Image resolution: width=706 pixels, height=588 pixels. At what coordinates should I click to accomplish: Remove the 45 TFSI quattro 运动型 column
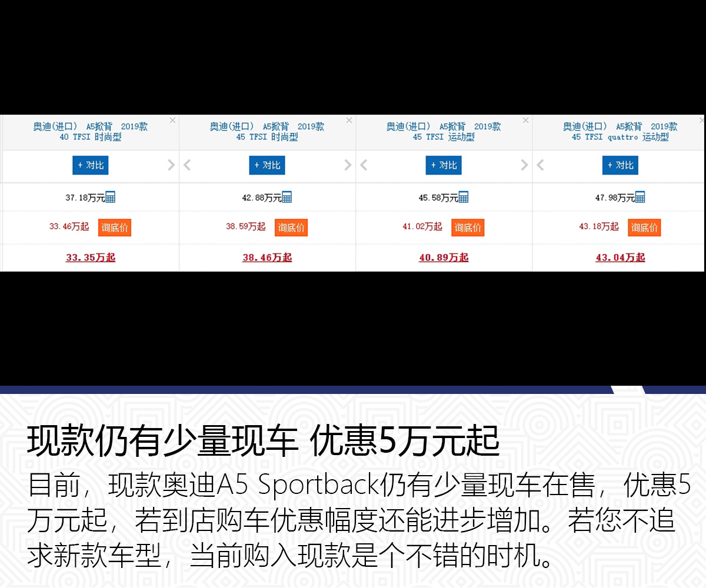click(702, 120)
